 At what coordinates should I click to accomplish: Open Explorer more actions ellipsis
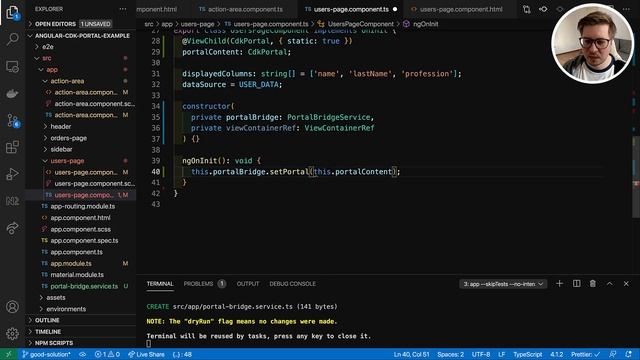click(x=123, y=9)
